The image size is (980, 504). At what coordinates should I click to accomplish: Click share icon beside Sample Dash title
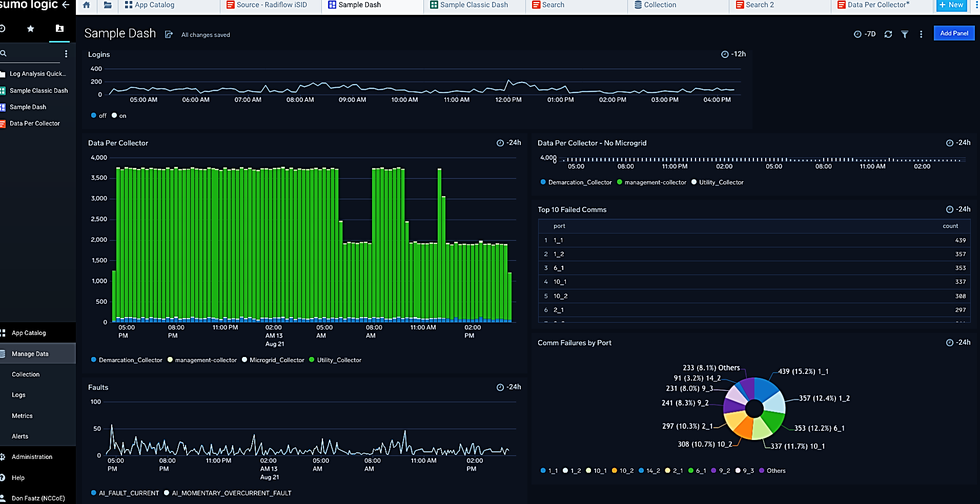click(x=169, y=34)
